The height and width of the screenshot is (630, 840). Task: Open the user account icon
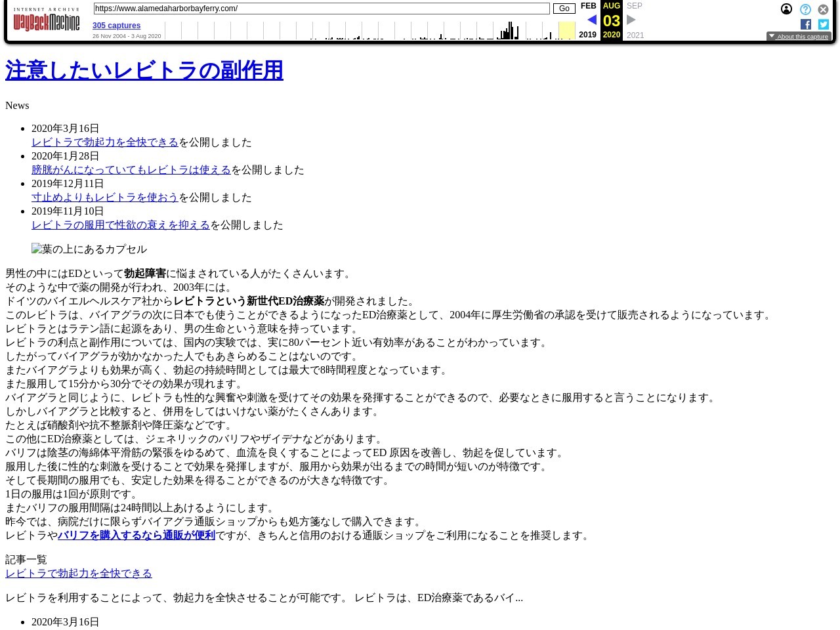pos(786,9)
